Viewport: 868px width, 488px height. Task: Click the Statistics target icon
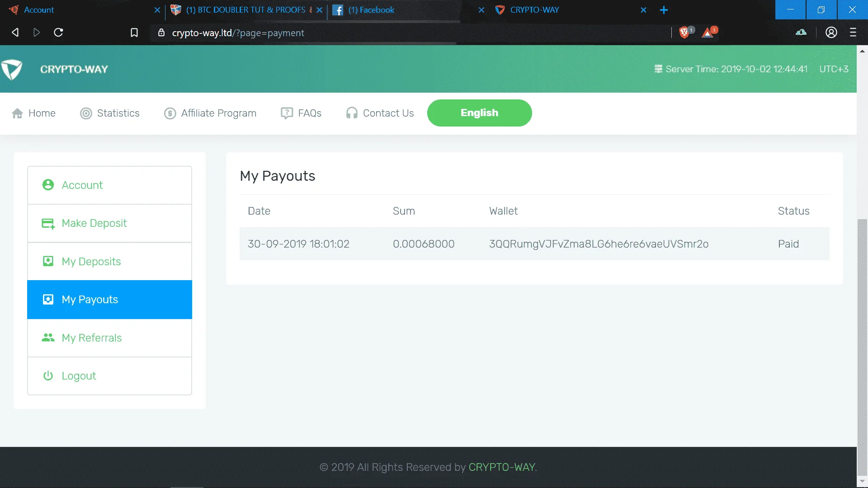[x=86, y=113]
